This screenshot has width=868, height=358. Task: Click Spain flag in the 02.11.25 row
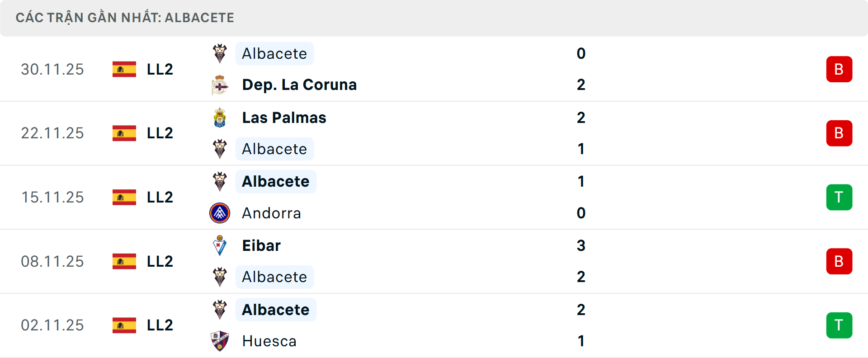124,325
